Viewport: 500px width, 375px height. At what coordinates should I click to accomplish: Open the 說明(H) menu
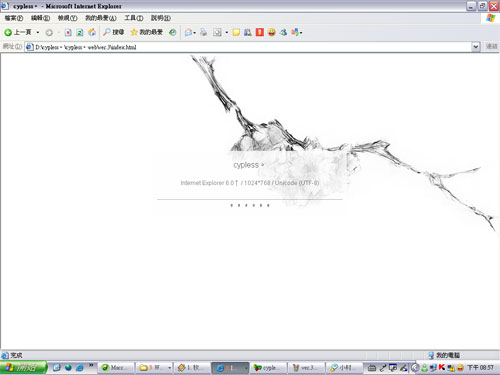[161, 18]
